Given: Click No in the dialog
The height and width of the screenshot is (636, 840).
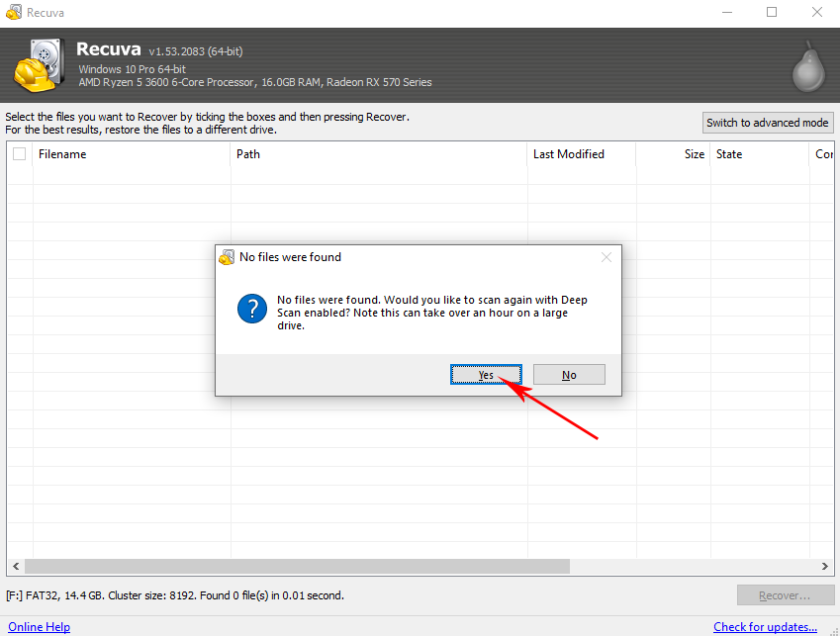Looking at the screenshot, I should (569, 375).
